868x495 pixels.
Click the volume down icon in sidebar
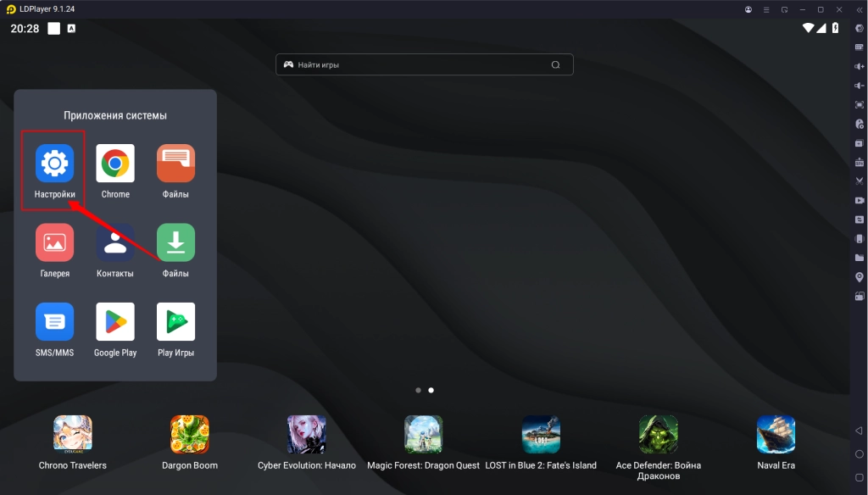pos(859,85)
